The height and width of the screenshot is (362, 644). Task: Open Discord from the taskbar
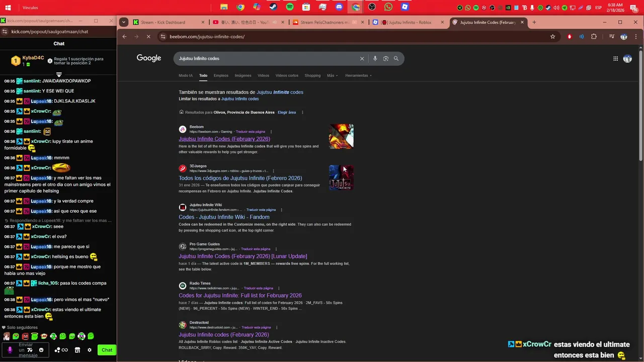339,7
